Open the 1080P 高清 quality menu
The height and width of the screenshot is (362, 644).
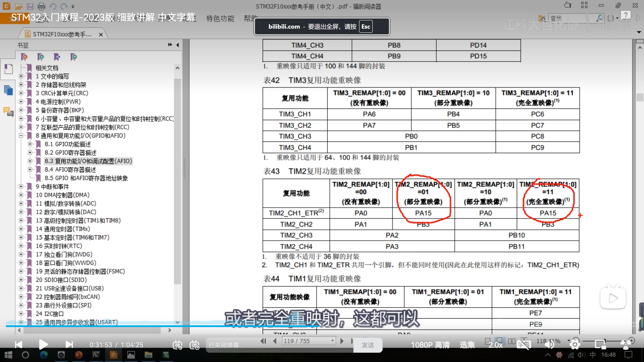(430, 345)
